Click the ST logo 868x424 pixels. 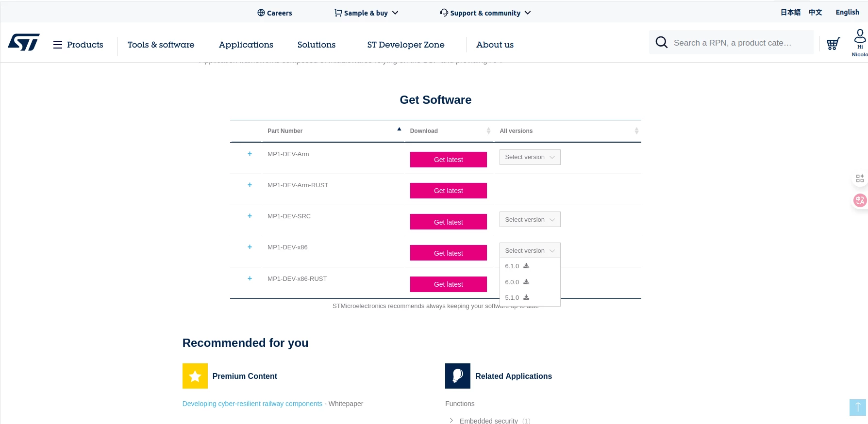24,43
